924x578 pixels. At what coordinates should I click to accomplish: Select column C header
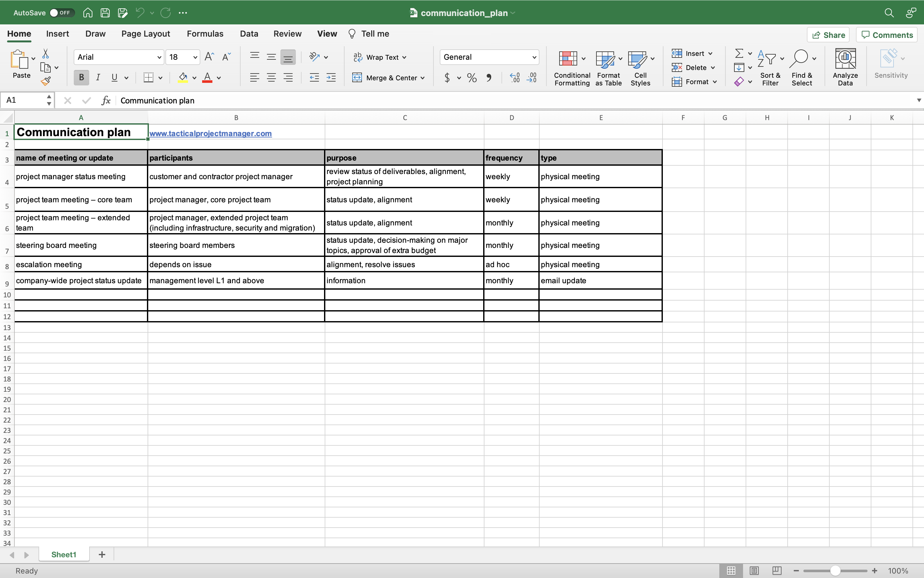(x=405, y=118)
